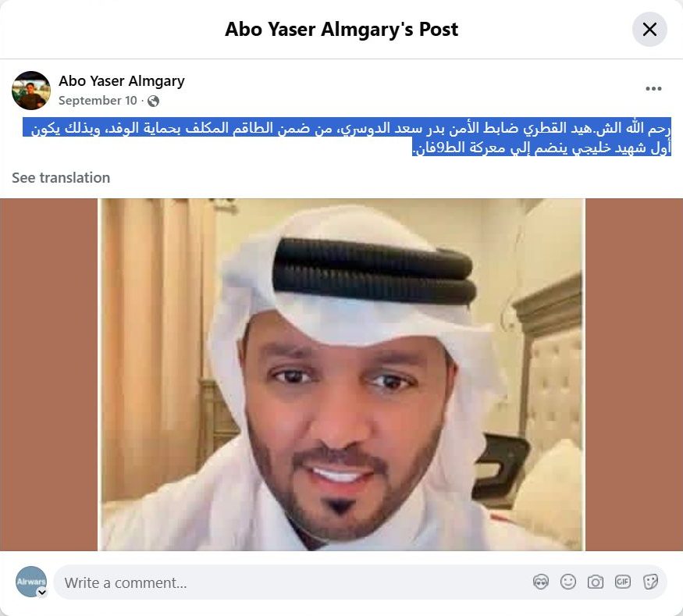Open the emoji picker in comment box
This screenshot has height=616, width=683.
point(568,582)
